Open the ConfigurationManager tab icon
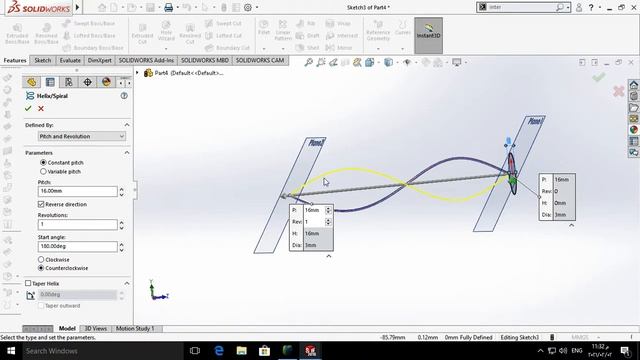 (69, 82)
